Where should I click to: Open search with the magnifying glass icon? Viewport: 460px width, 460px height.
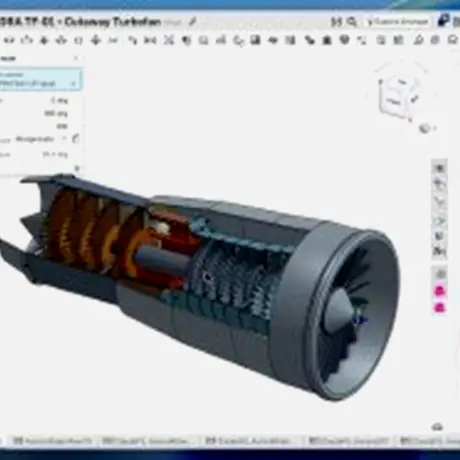click(352, 22)
